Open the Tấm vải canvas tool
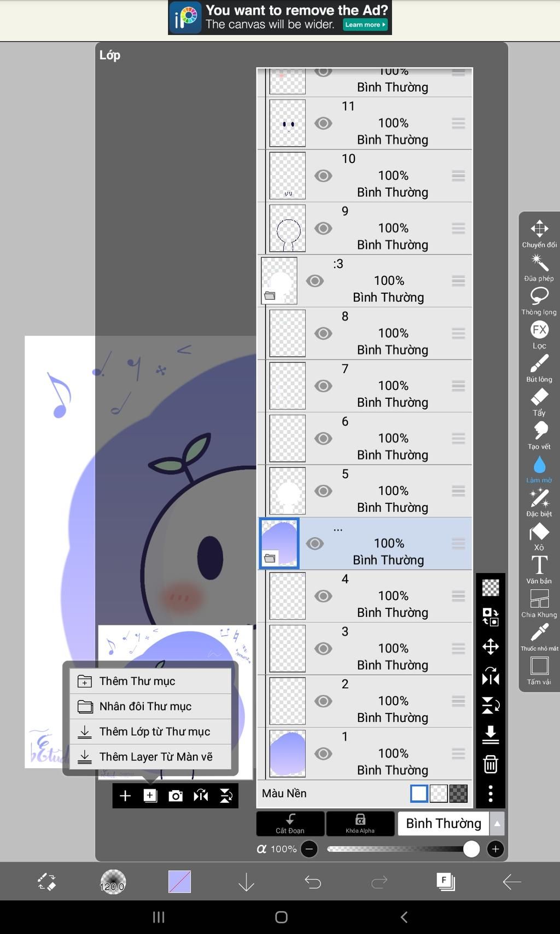 pos(539,671)
